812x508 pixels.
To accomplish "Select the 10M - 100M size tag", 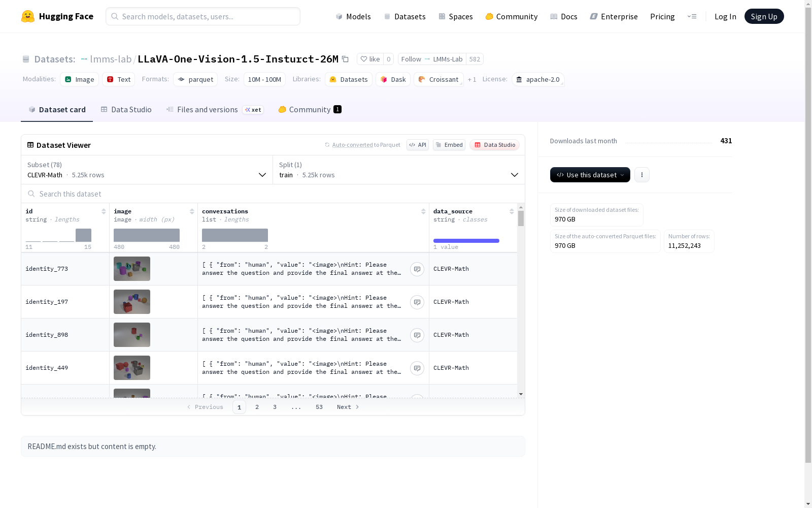I will 264,79.
